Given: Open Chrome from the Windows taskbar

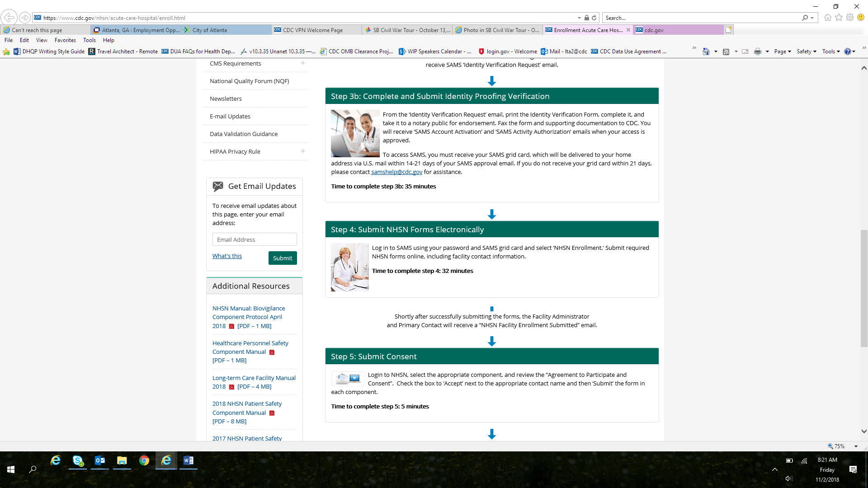Looking at the screenshot, I should 144,460.
